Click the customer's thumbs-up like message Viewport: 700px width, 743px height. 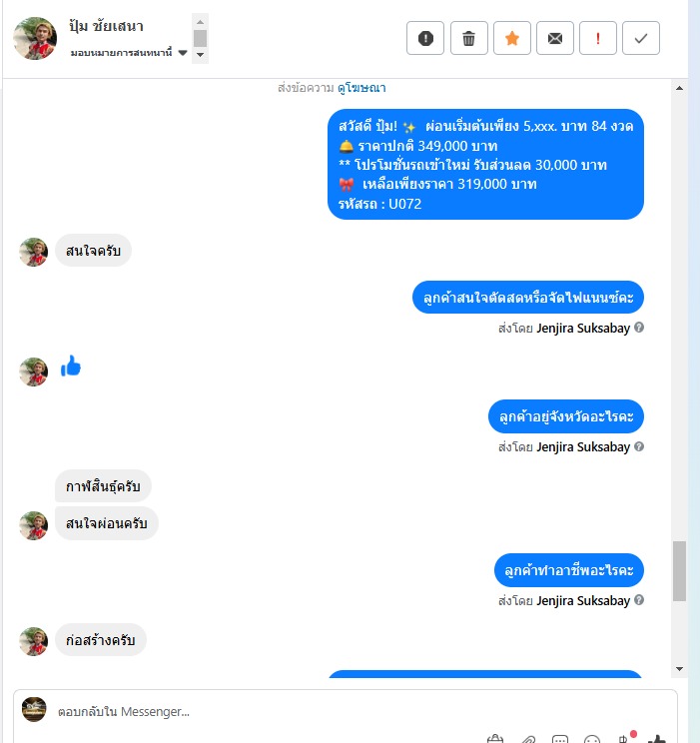point(71,367)
